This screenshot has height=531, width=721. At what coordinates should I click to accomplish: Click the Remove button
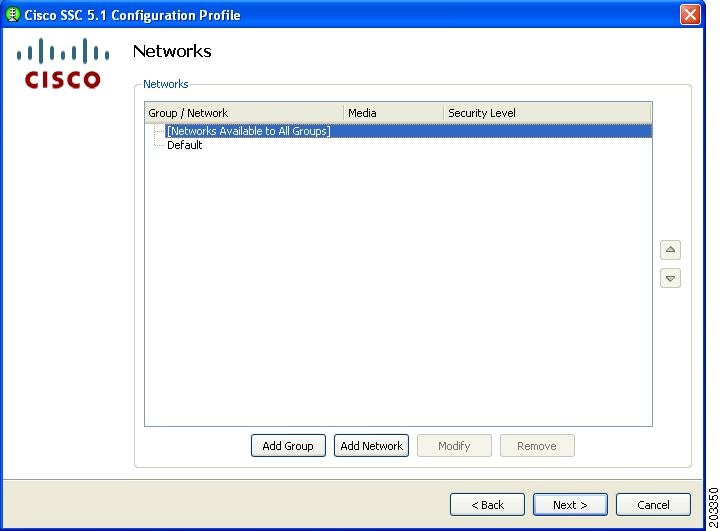537,445
